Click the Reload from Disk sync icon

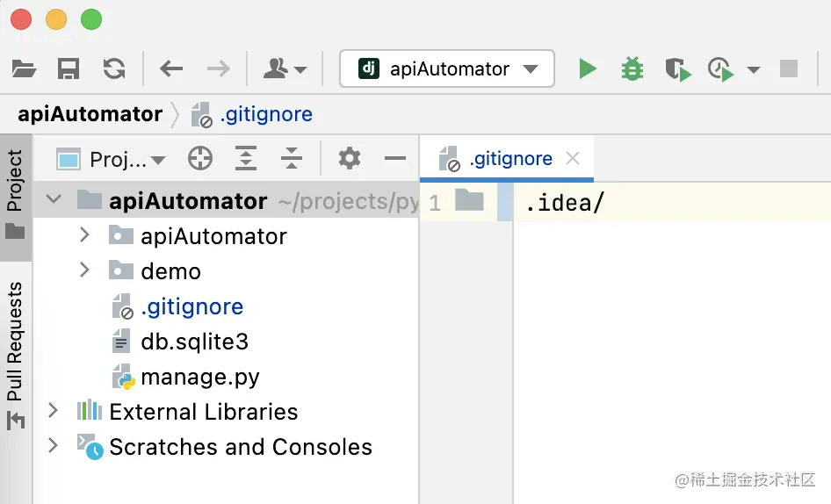pos(114,68)
